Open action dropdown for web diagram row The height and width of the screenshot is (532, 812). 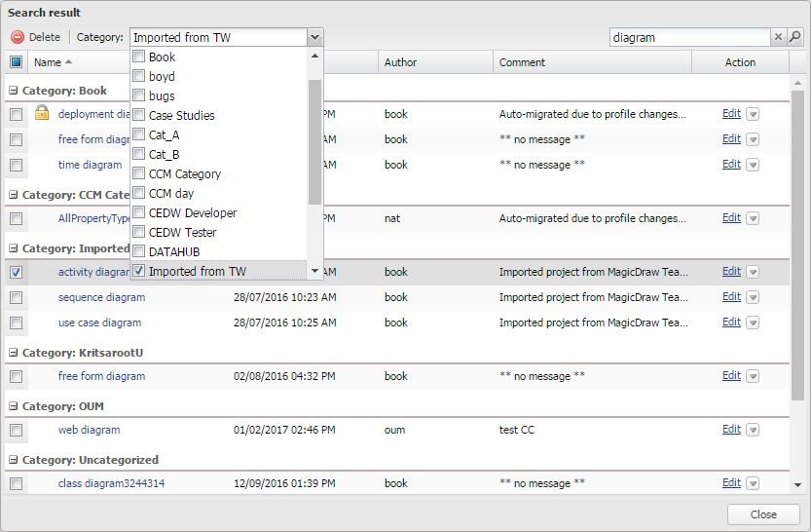pos(753,430)
